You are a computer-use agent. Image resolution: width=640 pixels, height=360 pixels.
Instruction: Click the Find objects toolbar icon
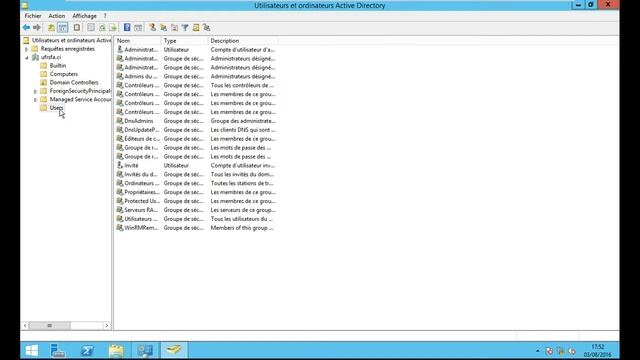click(196, 27)
